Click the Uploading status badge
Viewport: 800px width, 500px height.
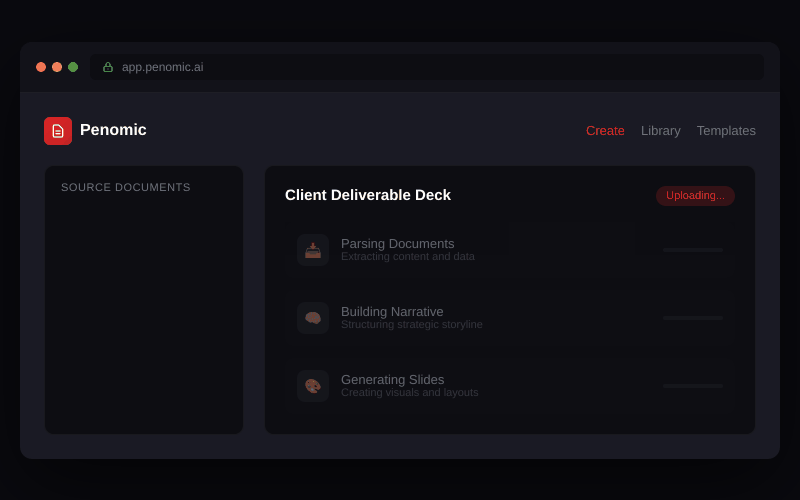[695, 196]
